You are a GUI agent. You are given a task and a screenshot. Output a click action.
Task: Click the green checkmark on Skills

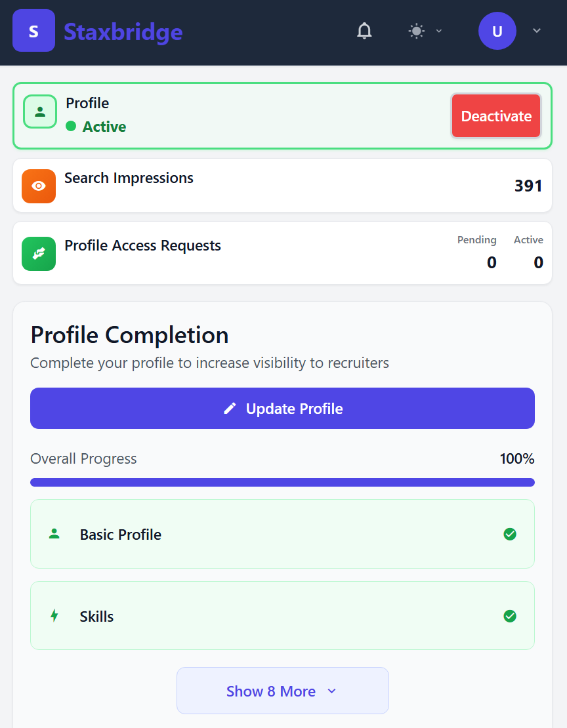[510, 616]
